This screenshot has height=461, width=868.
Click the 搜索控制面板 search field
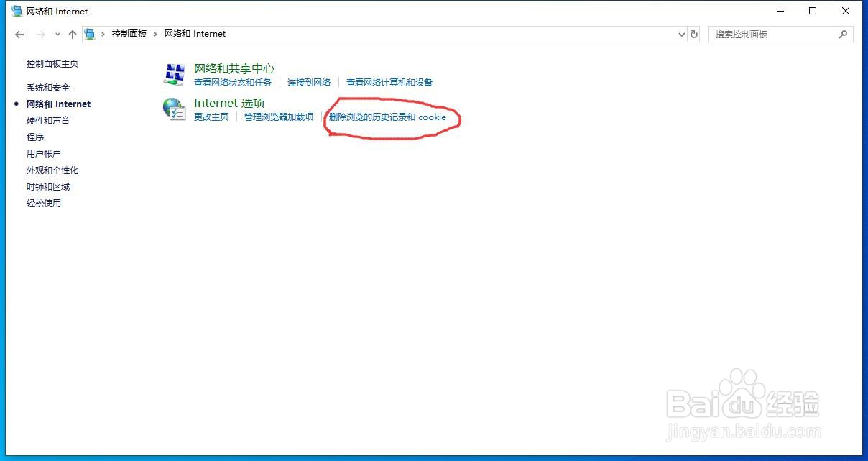coord(781,34)
